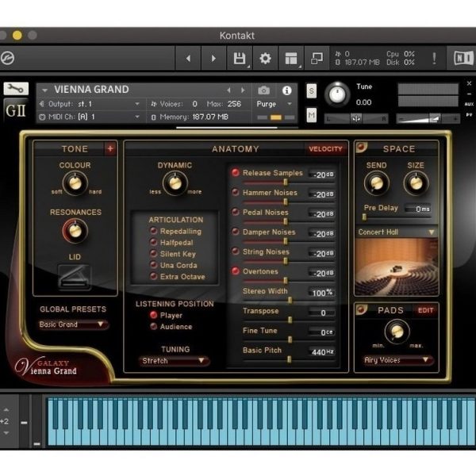This screenshot has height=476, width=476.
Task: Shift keyboard octave up arrow
Action: click(6, 410)
